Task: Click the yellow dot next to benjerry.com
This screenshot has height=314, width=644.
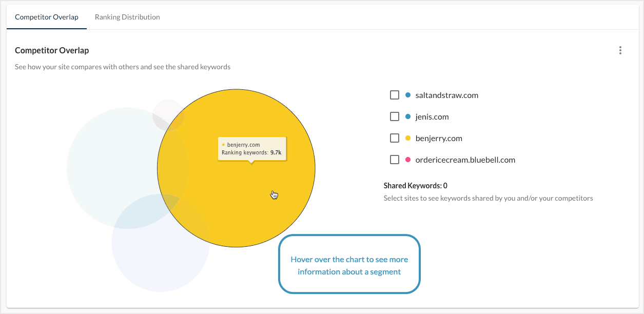Action: [408, 138]
